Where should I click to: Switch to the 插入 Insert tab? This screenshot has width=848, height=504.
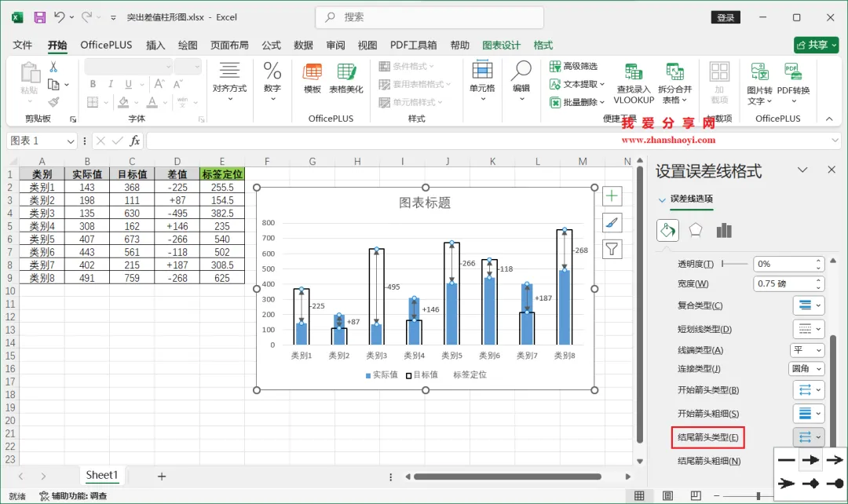155,45
